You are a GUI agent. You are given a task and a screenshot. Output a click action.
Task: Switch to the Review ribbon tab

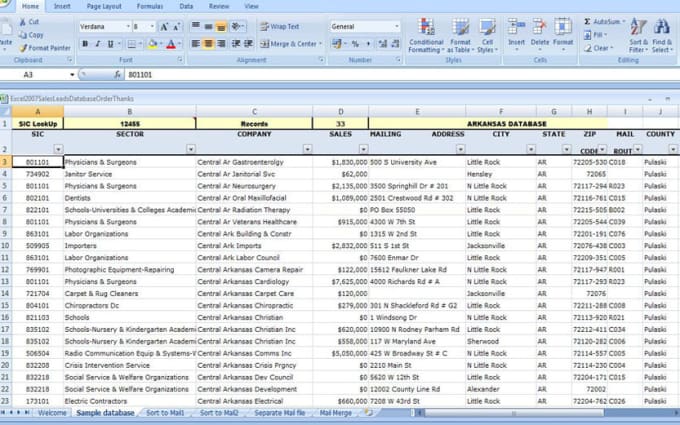coord(219,7)
